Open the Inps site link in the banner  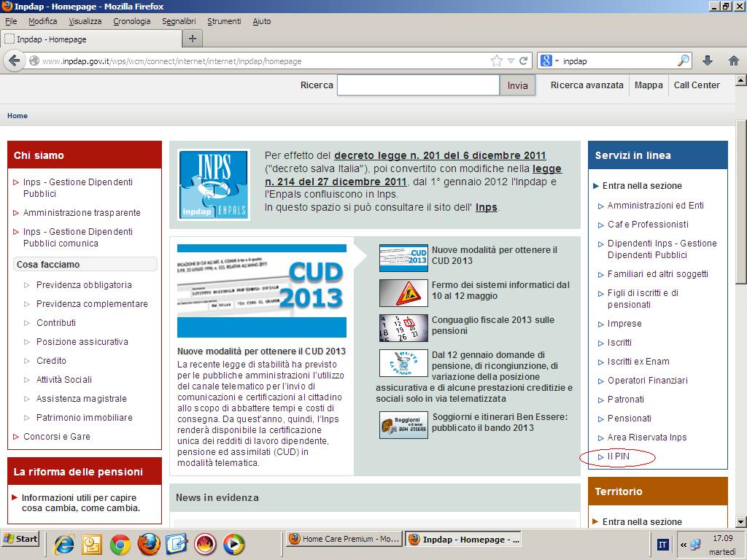point(487,207)
